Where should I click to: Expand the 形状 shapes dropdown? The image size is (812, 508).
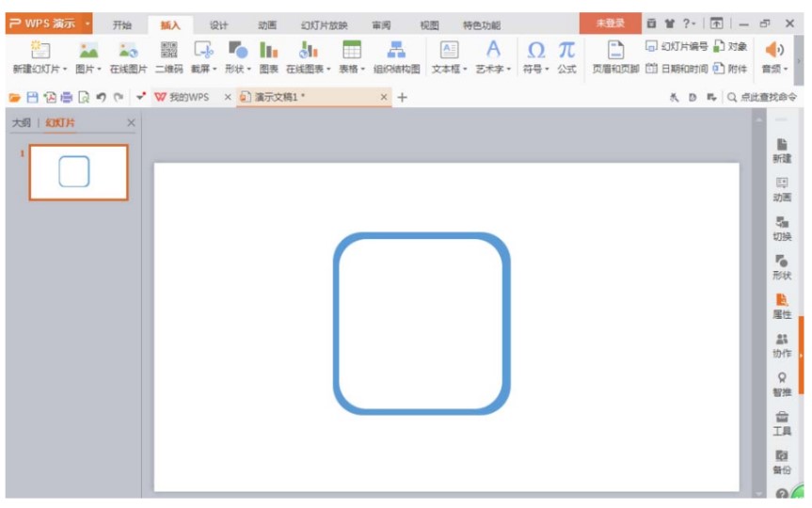[238, 69]
